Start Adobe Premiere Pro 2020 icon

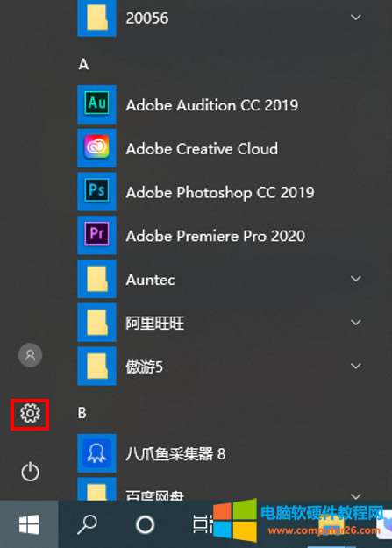[x=96, y=235]
